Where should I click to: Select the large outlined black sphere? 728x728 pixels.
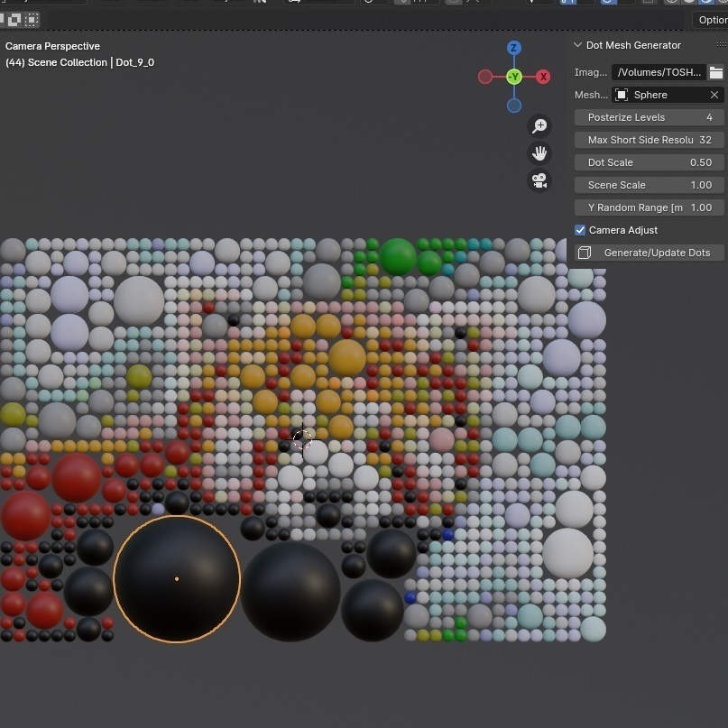177,578
